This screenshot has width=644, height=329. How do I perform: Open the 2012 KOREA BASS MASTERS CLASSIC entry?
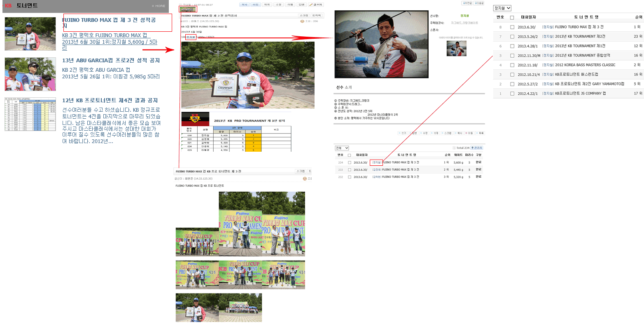pos(585,65)
